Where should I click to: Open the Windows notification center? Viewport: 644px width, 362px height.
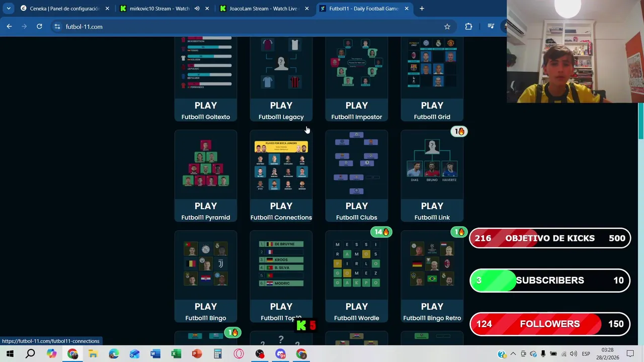click(630, 354)
